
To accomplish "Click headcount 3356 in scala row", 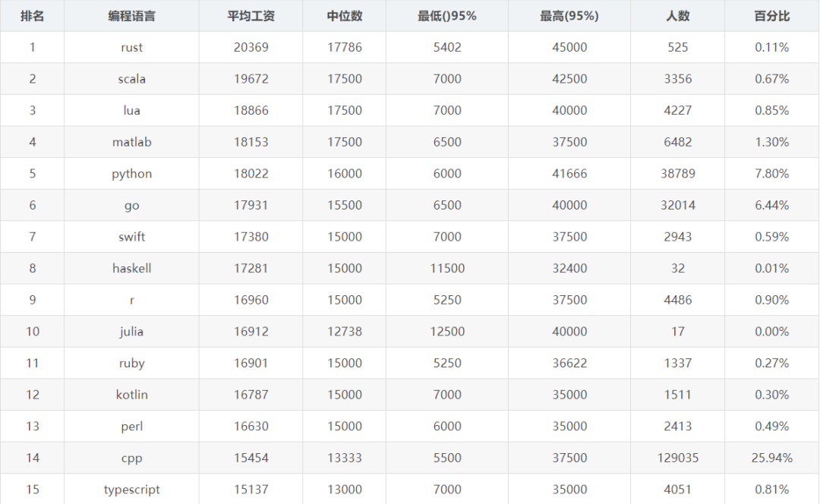I will (678, 79).
